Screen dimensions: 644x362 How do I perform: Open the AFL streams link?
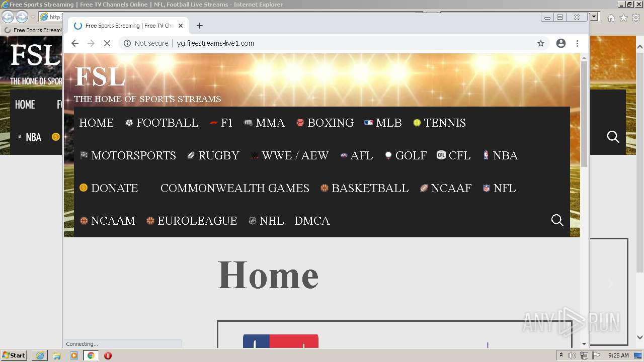coord(357,155)
